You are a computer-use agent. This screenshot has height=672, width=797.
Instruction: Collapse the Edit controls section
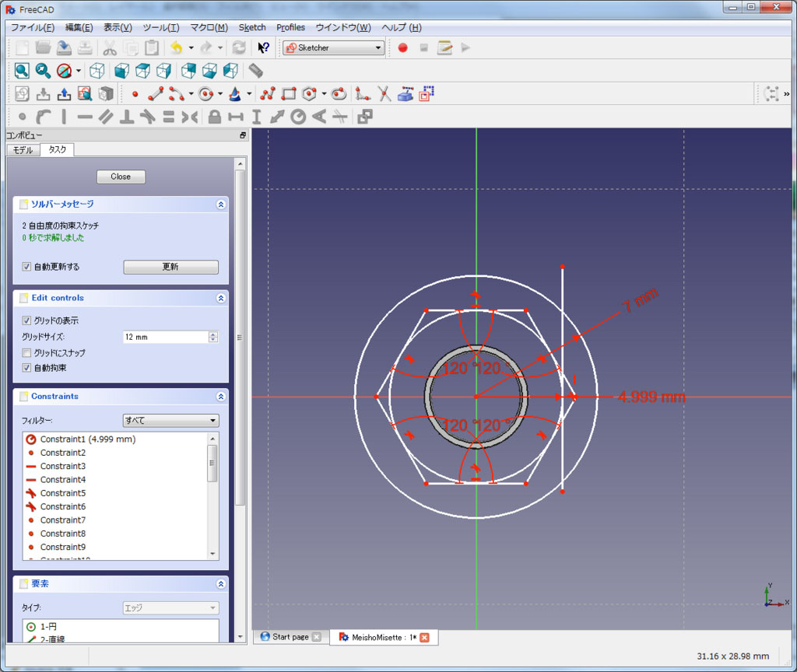pyautogui.click(x=221, y=298)
